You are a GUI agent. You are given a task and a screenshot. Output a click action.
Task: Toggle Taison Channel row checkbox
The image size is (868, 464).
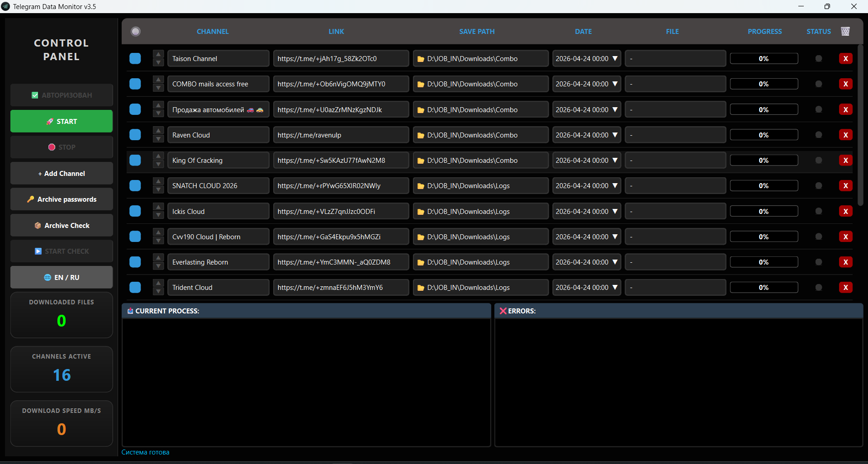tap(135, 58)
